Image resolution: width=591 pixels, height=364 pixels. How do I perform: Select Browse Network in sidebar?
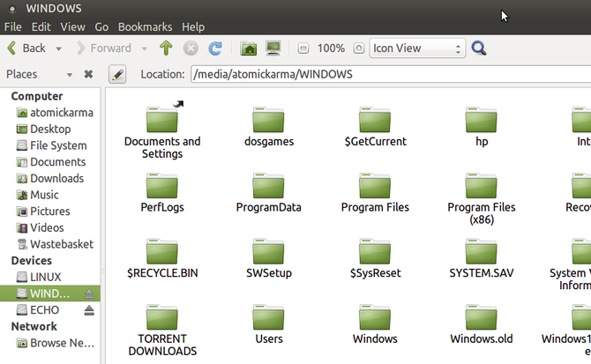click(56, 343)
